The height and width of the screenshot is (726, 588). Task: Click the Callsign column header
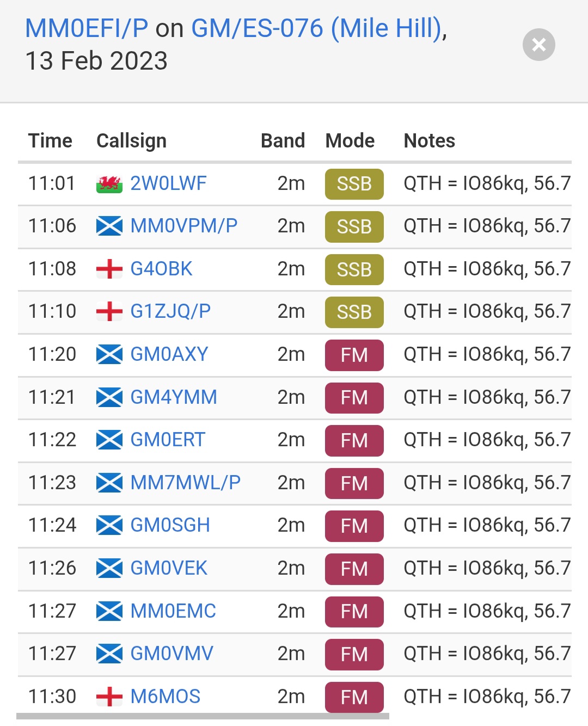[x=131, y=141]
